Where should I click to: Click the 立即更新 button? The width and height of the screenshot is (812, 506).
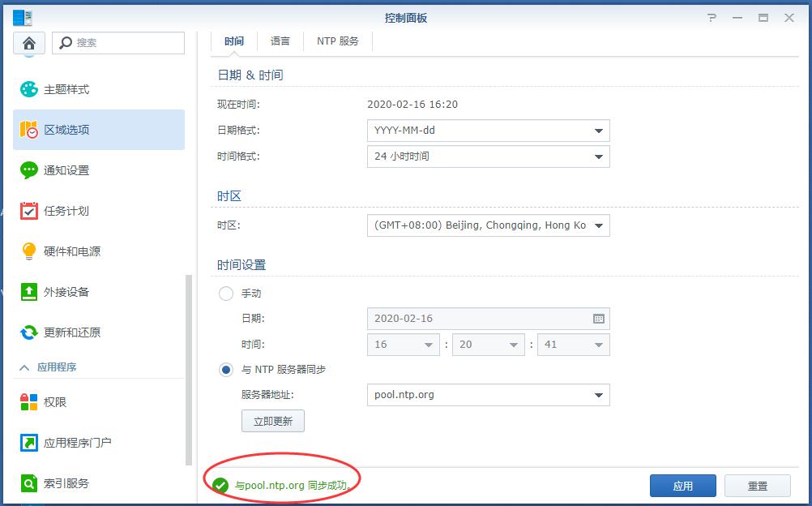(272, 421)
